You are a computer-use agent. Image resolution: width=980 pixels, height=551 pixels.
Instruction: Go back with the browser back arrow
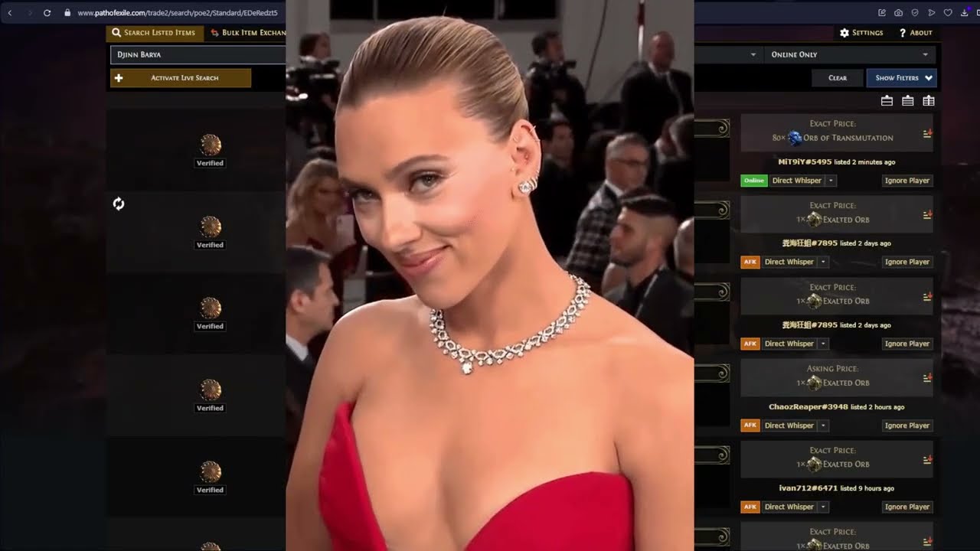[10, 13]
